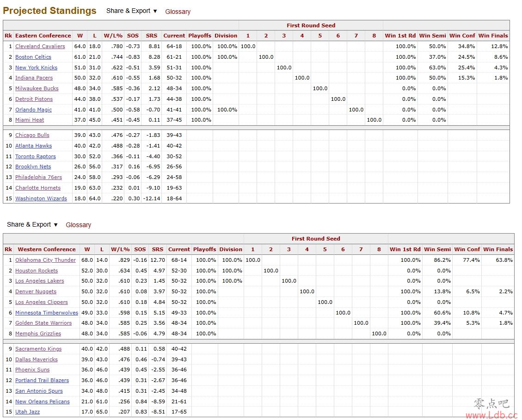Click the Projected Standings heading
The width and height of the screenshot is (522, 420).
(49, 11)
